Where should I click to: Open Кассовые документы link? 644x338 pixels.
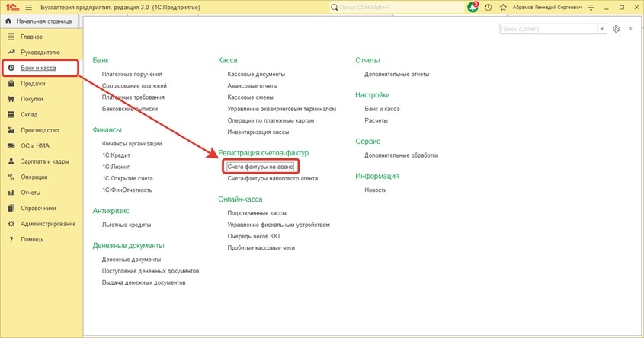coord(256,74)
